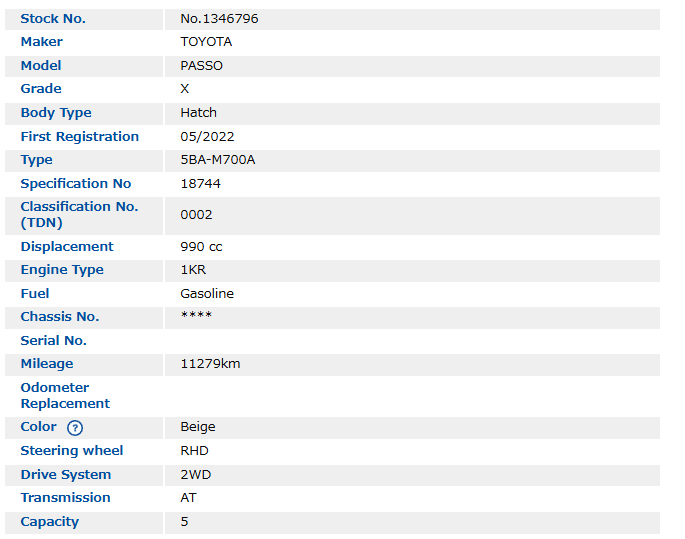Select the type code 5BA-M700A

(x=217, y=160)
